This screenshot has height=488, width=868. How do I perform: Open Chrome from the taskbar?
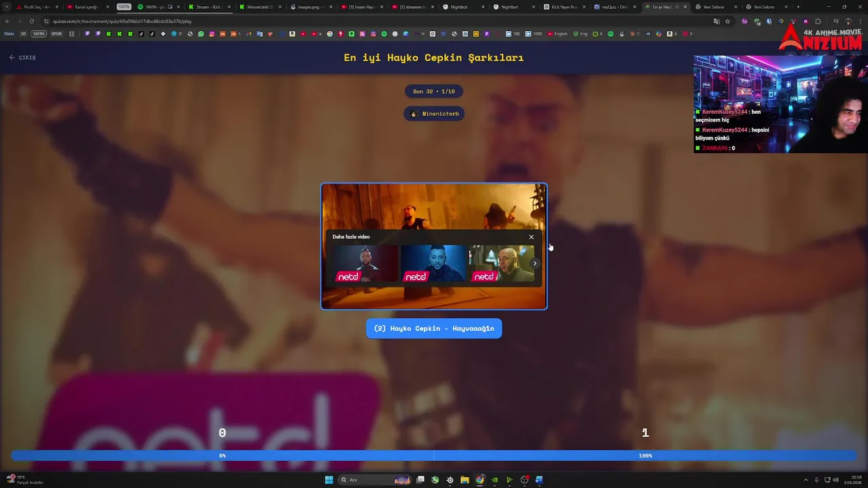coord(479,480)
